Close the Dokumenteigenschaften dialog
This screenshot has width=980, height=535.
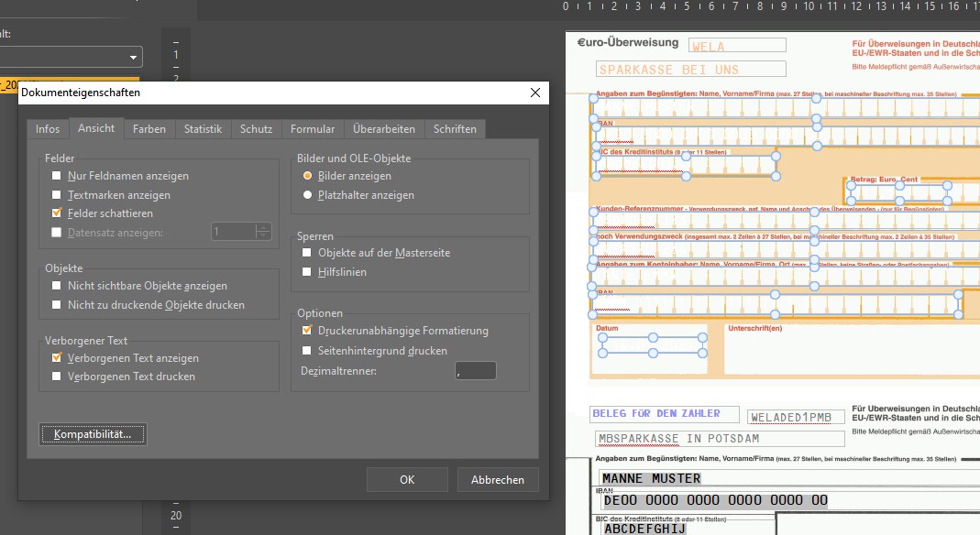(x=535, y=93)
